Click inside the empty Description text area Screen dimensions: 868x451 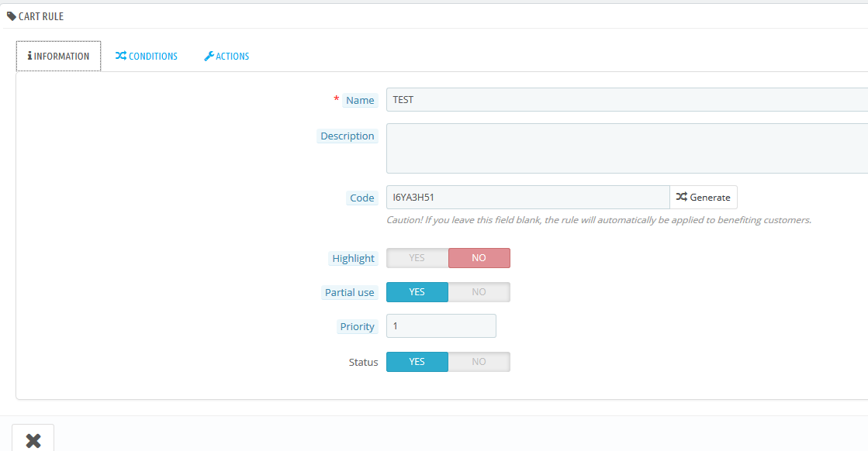tap(628, 149)
